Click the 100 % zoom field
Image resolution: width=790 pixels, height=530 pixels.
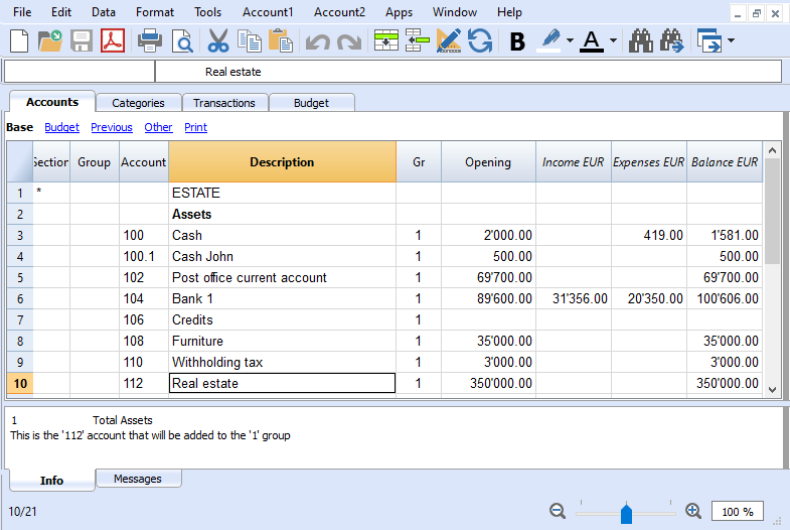[x=737, y=511]
